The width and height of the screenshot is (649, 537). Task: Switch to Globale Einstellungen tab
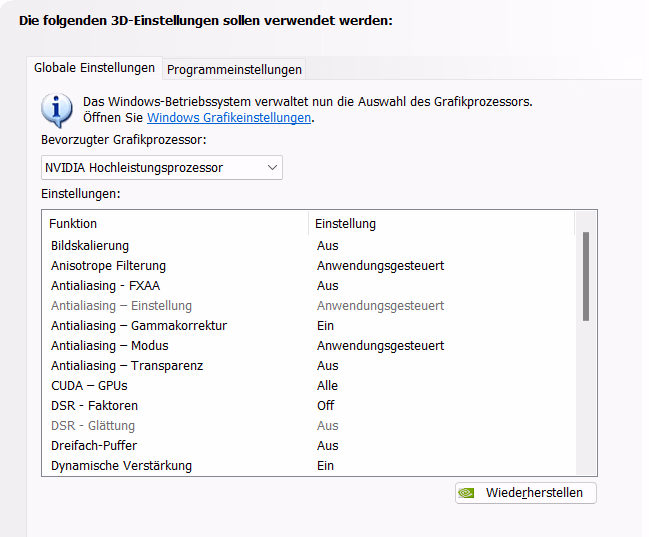[94, 68]
